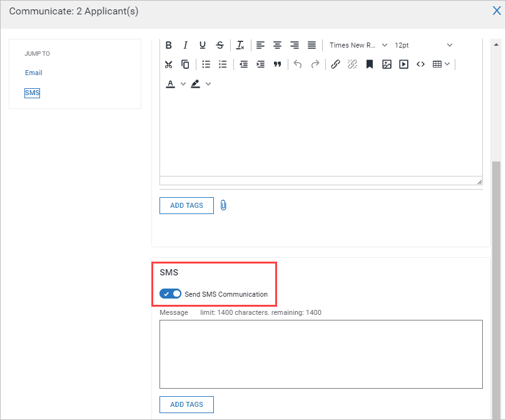The image size is (506, 420).
Task: Jump to the Email section
Action: click(34, 73)
